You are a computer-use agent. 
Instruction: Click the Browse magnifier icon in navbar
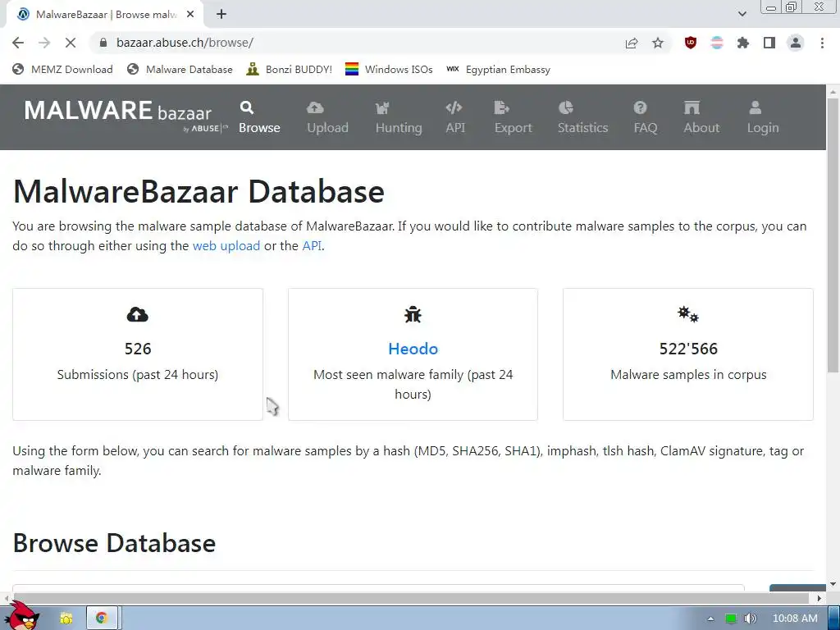point(246,107)
